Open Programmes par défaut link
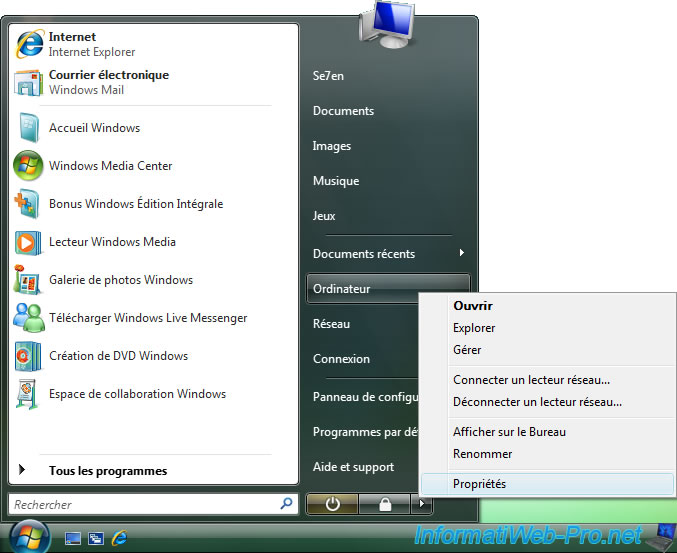 (x=365, y=432)
